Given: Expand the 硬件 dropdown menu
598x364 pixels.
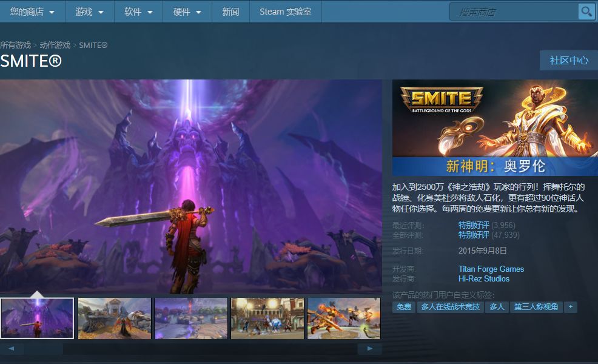Looking at the screenshot, I should click(187, 12).
